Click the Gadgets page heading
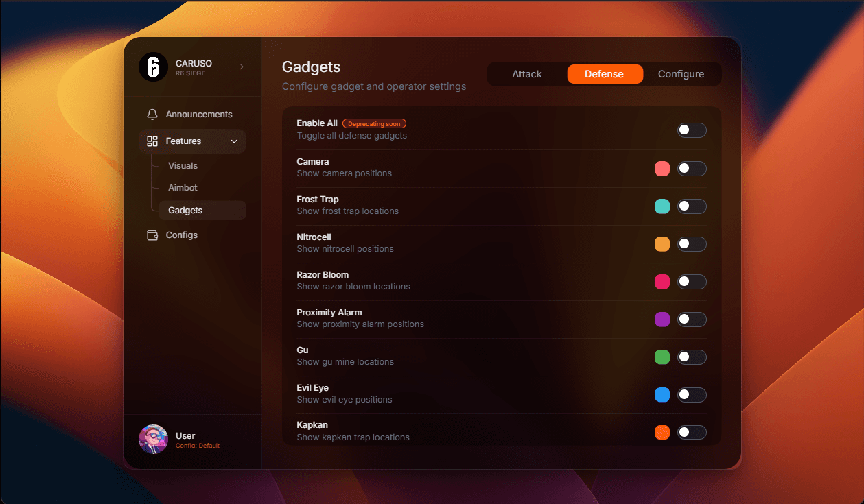The width and height of the screenshot is (864, 504). [x=312, y=67]
